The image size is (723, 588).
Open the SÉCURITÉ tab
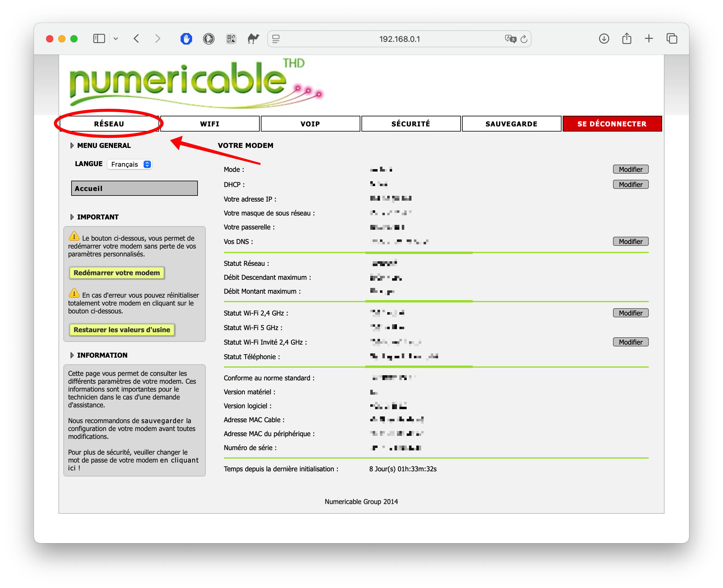click(x=410, y=124)
